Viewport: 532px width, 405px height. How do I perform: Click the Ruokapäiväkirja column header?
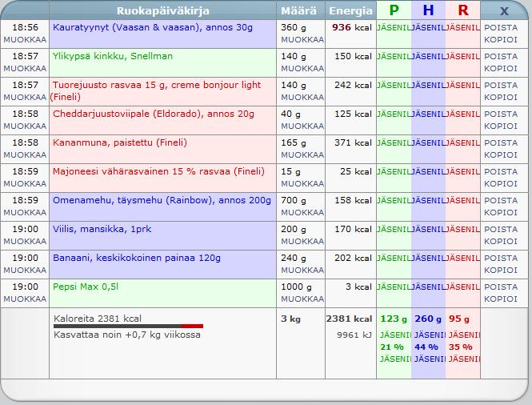(x=163, y=10)
